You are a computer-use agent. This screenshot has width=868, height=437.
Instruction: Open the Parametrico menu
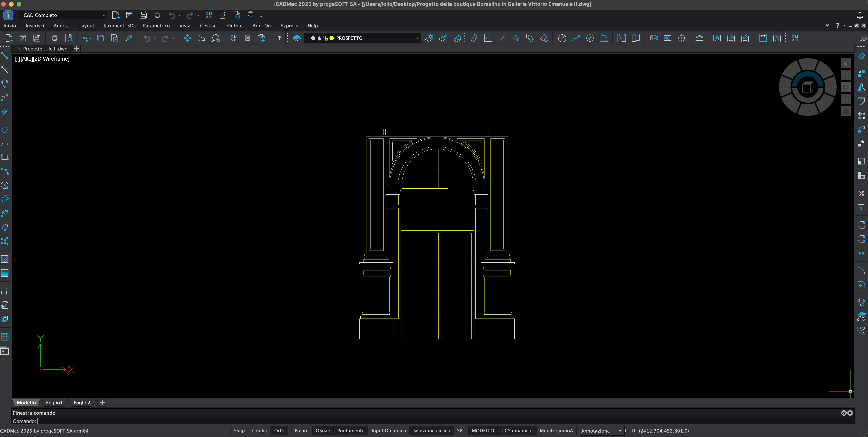(156, 26)
